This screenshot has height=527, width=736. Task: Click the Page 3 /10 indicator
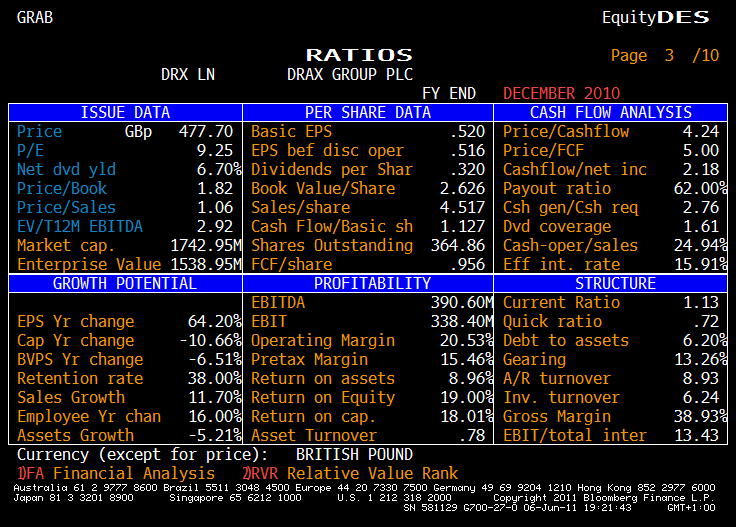(x=665, y=55)
